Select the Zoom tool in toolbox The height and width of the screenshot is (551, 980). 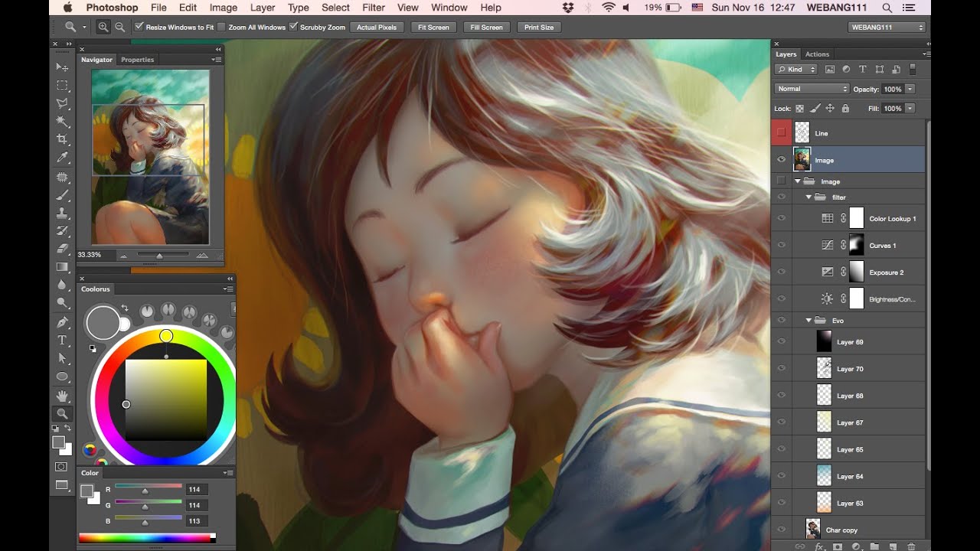tap(62, 413)
